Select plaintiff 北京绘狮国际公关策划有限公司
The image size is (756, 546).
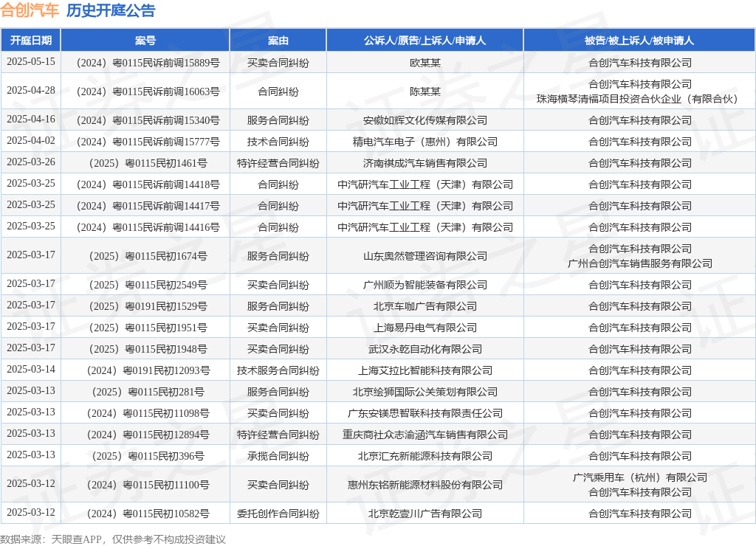coord(425,392)
